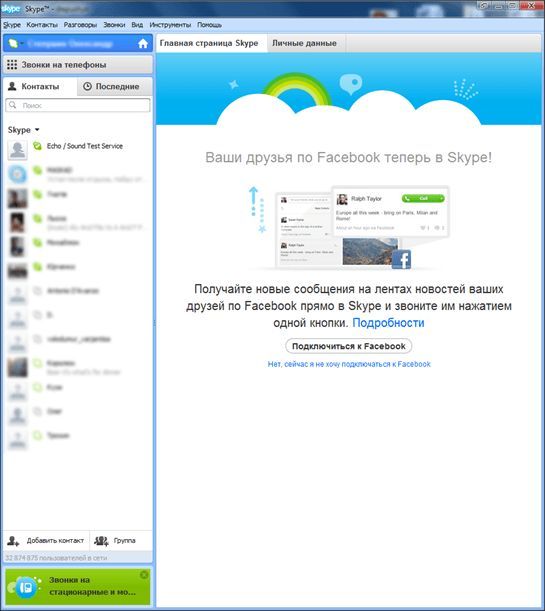Click the Звонки на стационарные и мо... banner
Viewport: 545px width, 611px height.
click(78, 586)
